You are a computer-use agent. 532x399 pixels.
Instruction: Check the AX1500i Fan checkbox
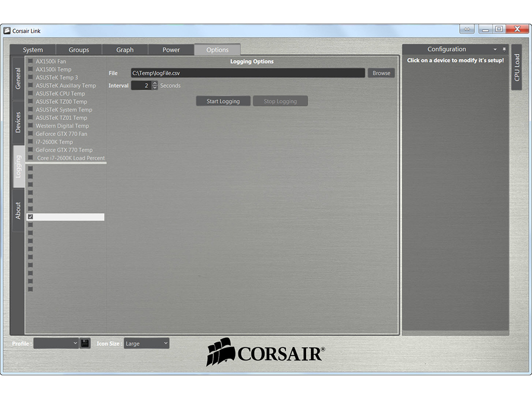[31, 61]
